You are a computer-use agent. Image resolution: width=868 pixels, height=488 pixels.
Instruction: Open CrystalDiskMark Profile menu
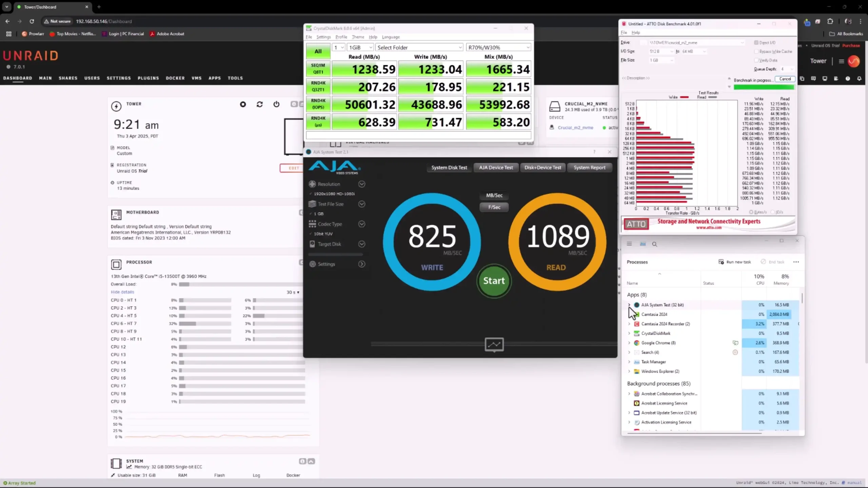[341, 37]
